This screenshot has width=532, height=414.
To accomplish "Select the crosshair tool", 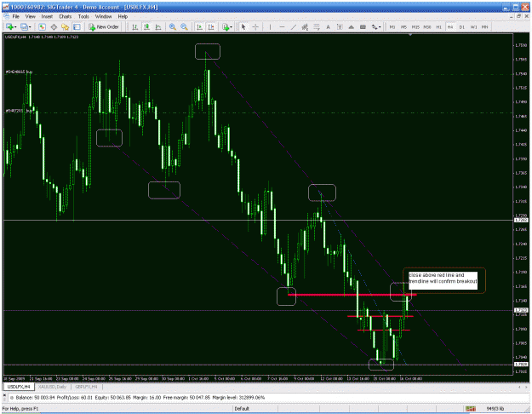I will pos(255,26).
